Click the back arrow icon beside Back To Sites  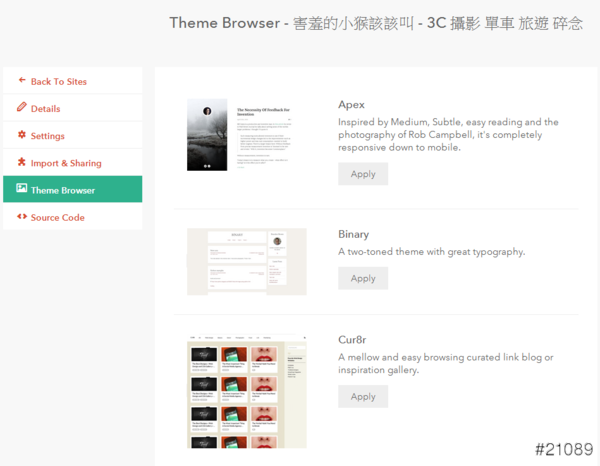[x=22, y=80]
